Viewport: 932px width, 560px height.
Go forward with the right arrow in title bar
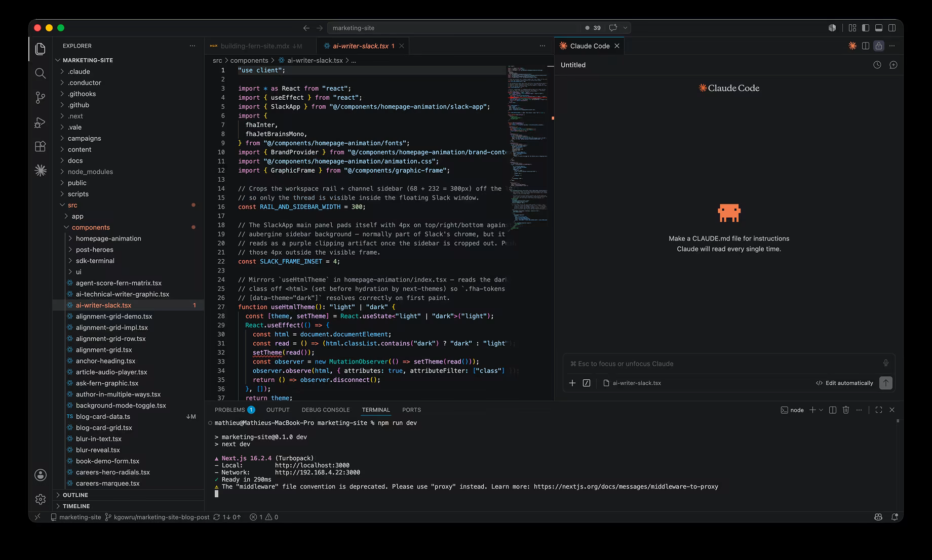pyautogui.click(x=320, y=28)
